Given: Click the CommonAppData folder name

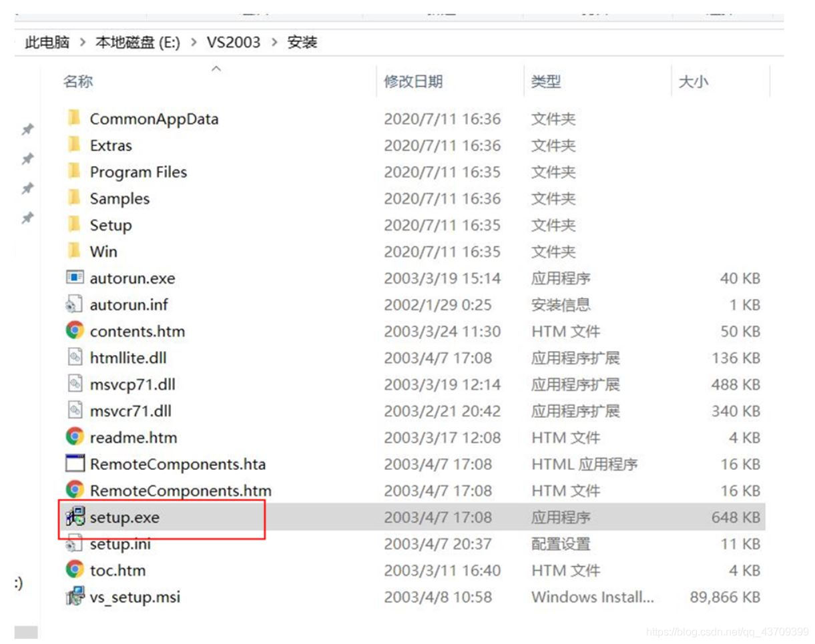Looking at the screenshot, I should point(154,119).
